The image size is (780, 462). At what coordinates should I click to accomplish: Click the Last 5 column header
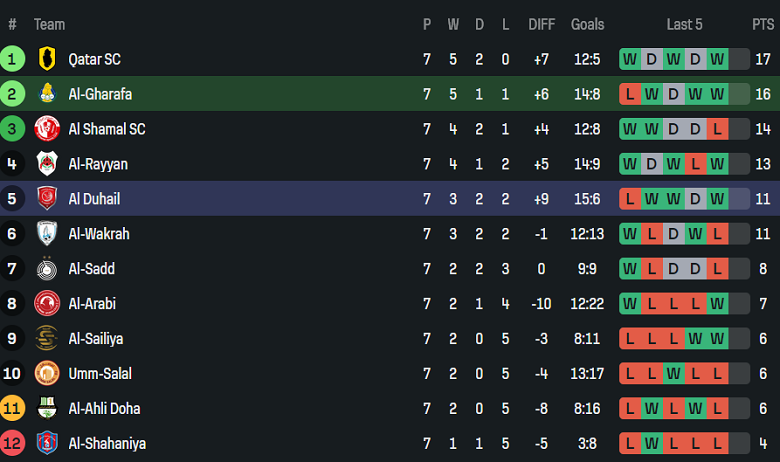pyautogui.click(x=684, y=24)
